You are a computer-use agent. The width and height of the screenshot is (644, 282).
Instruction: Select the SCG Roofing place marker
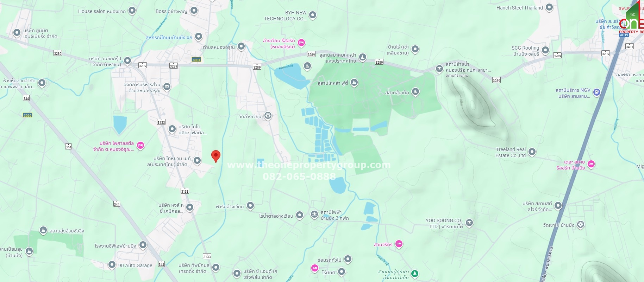(545, 50)
